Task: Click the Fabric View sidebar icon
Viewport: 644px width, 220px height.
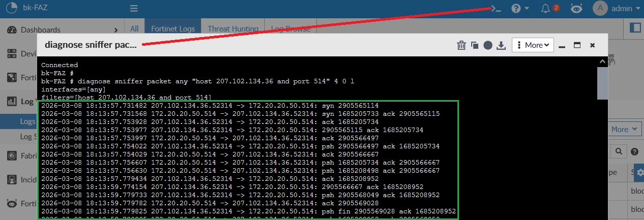Action: [x=12, y=155]
